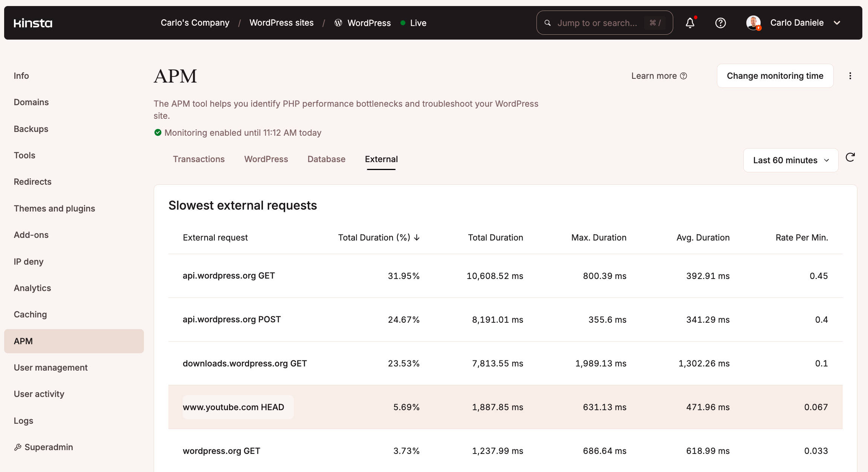Click Change monitoring time button
The width and height of the screenshot is (868, 472).
[x=775, y=76]
